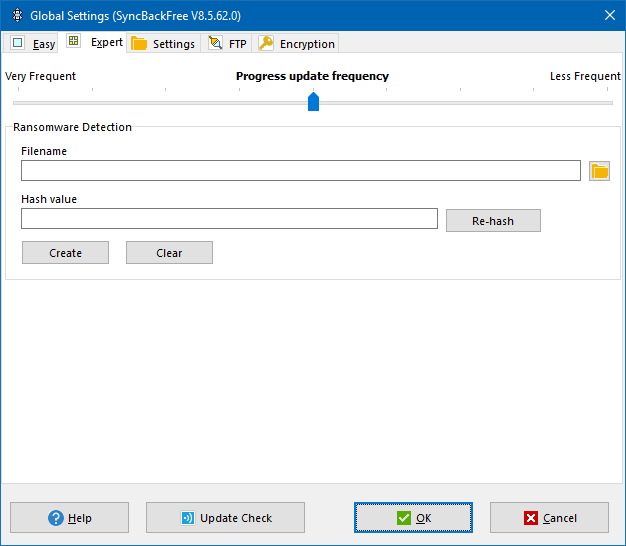The width and height of the screenshot is (626, 546).
Task: Browse for file using yellow folder icon
Action: [x=599, y=171]
